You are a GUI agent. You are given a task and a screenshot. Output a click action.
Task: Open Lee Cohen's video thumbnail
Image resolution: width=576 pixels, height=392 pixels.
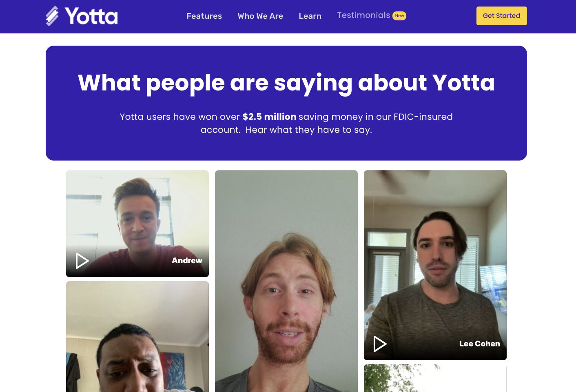[x=435, y=265]
